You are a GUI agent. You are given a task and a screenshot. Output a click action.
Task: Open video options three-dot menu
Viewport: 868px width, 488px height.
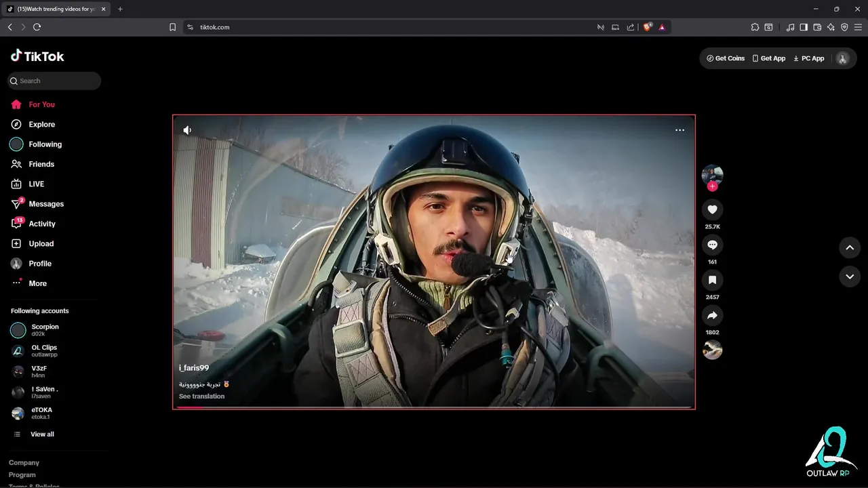(679, 130)
